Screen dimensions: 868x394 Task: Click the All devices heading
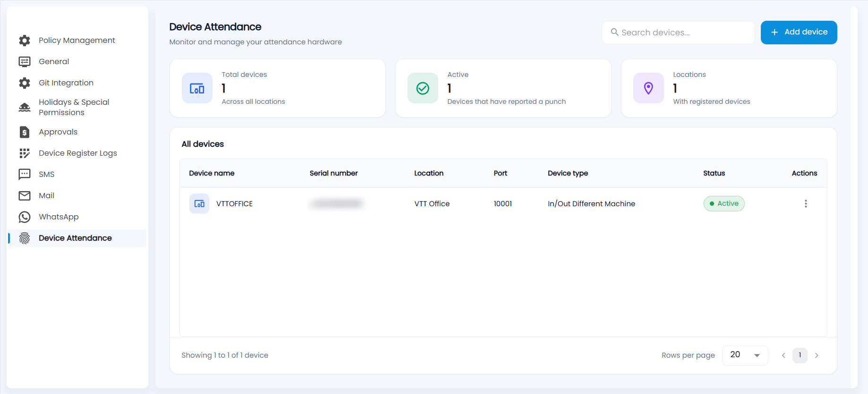tap(203, 144)
